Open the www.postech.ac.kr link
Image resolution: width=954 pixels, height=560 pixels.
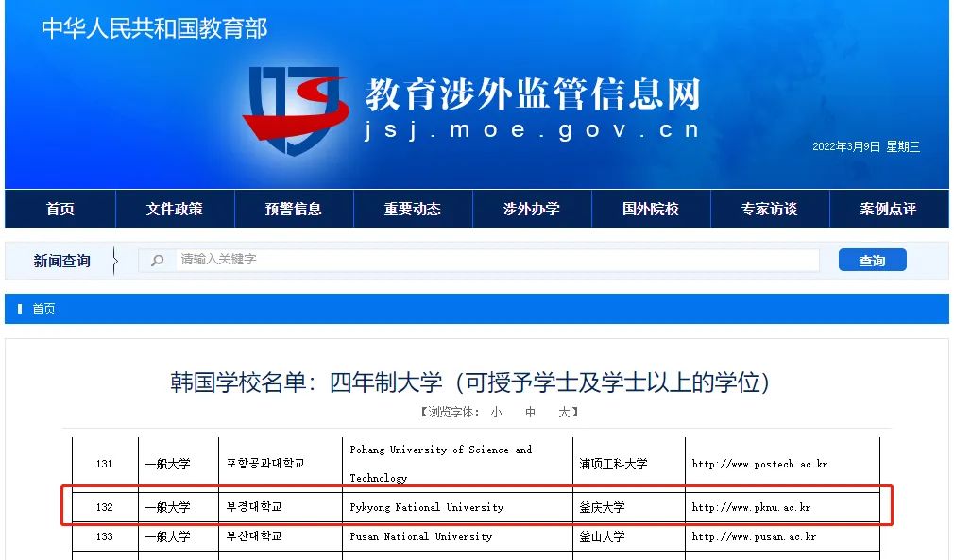tap(759, 464)
